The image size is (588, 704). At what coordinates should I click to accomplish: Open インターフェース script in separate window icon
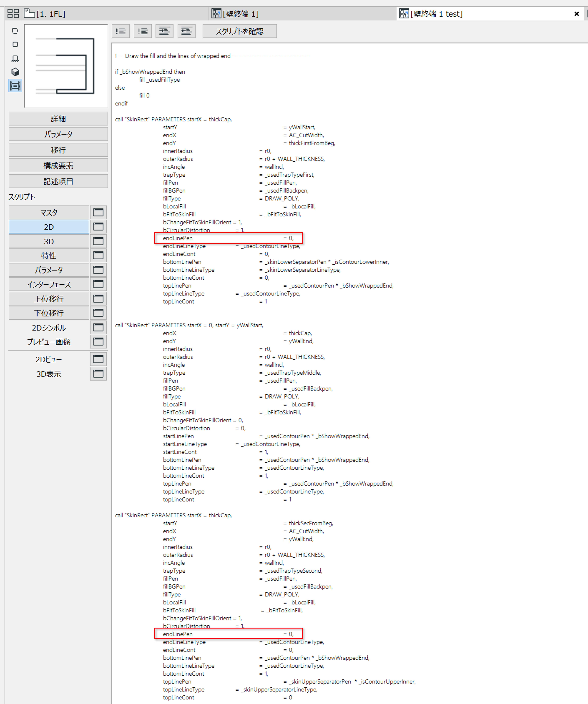pyautogui.click(x=98, y=284)
